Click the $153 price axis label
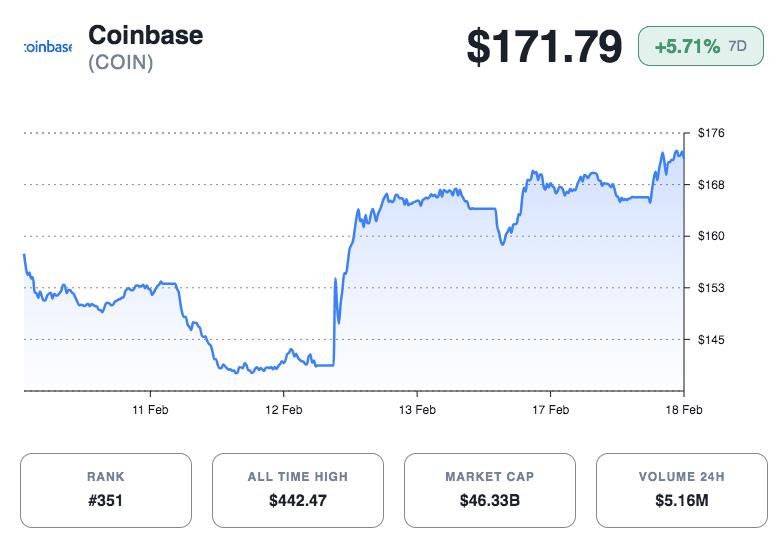This screenshot has height=533, width=782. (709, 288)
